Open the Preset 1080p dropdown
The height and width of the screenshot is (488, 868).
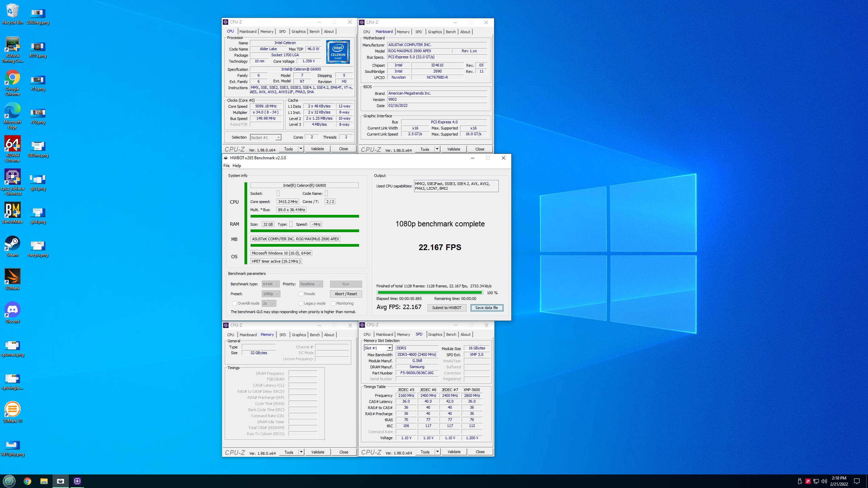271,294
